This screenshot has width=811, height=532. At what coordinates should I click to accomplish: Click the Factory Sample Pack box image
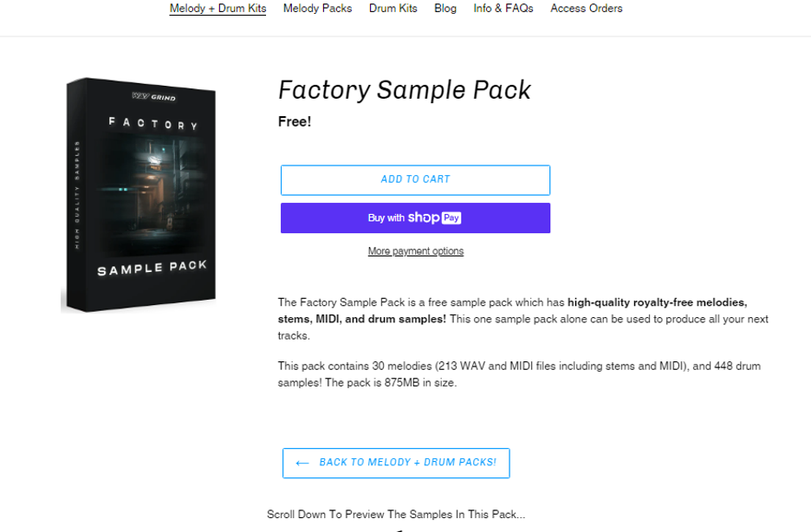139,195
